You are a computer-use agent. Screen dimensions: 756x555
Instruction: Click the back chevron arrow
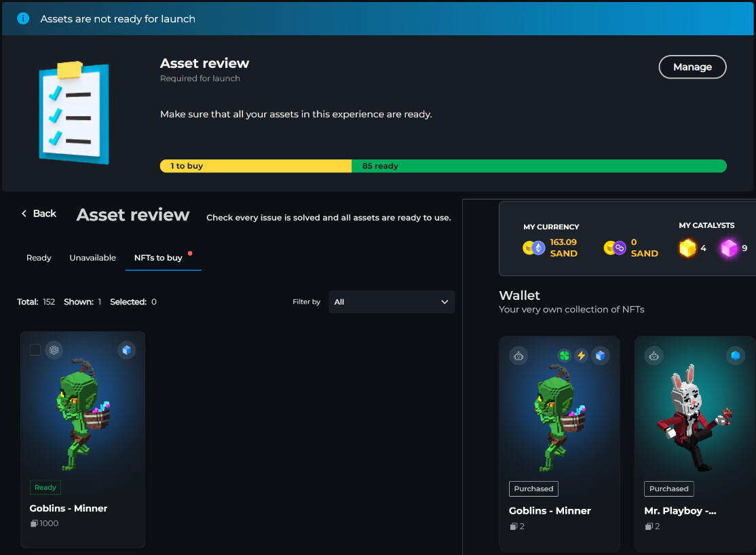click(24, 213)
